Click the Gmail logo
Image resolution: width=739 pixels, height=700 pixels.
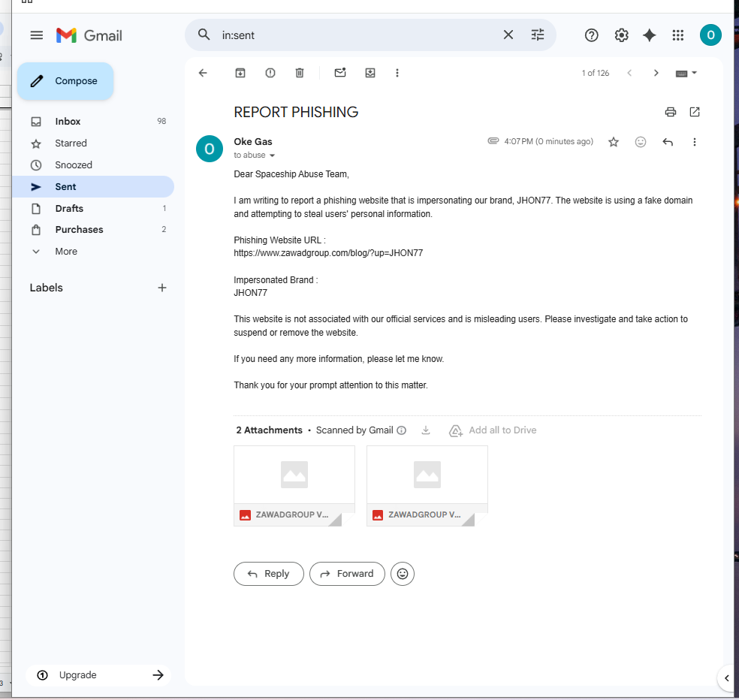89,35
